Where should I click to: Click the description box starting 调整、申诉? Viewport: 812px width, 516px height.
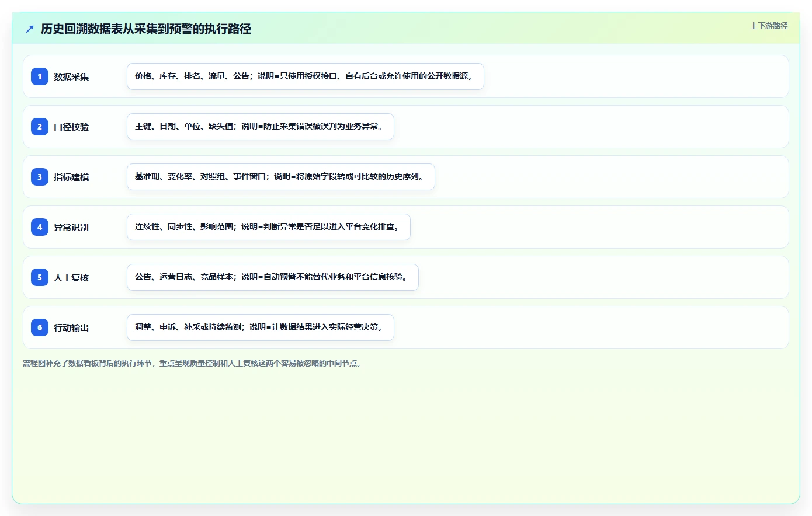261,327
